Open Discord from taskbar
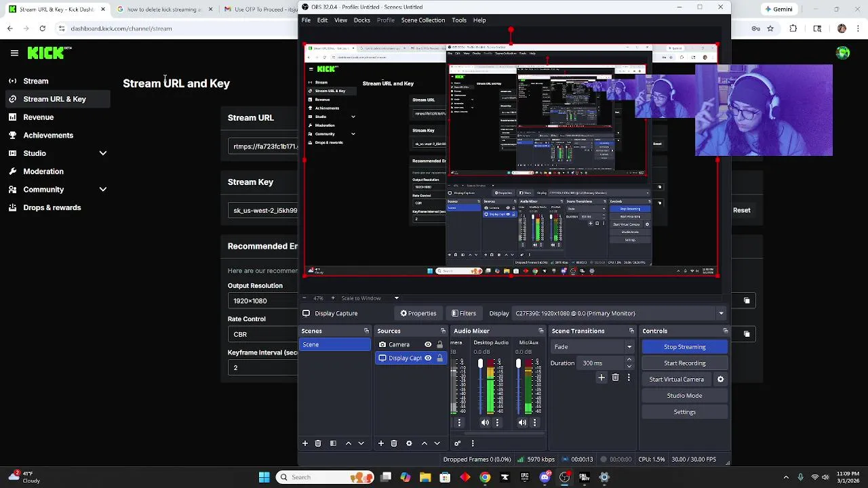The height and width of the screenshot is (488, 868). pos(545,477)
